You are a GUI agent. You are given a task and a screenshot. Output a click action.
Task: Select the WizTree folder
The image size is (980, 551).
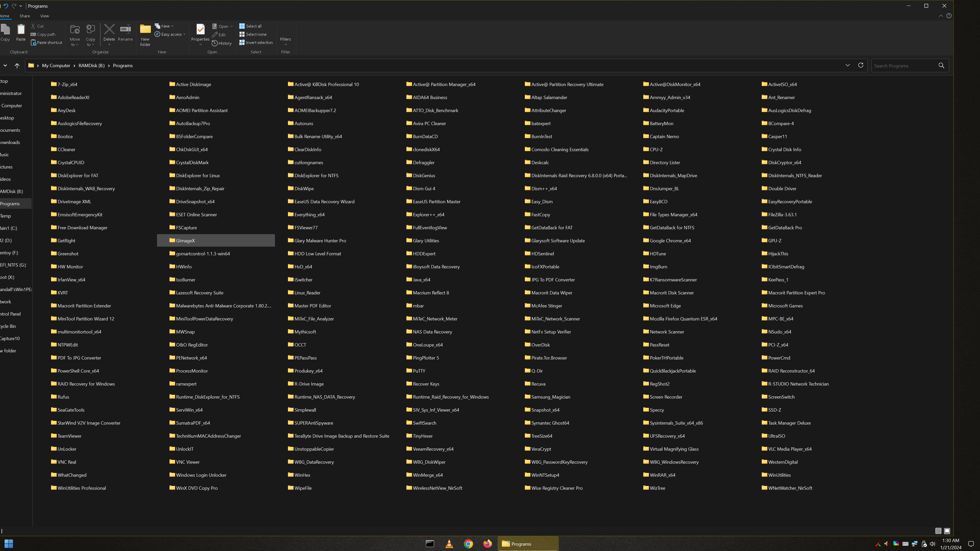coord(654,488)
